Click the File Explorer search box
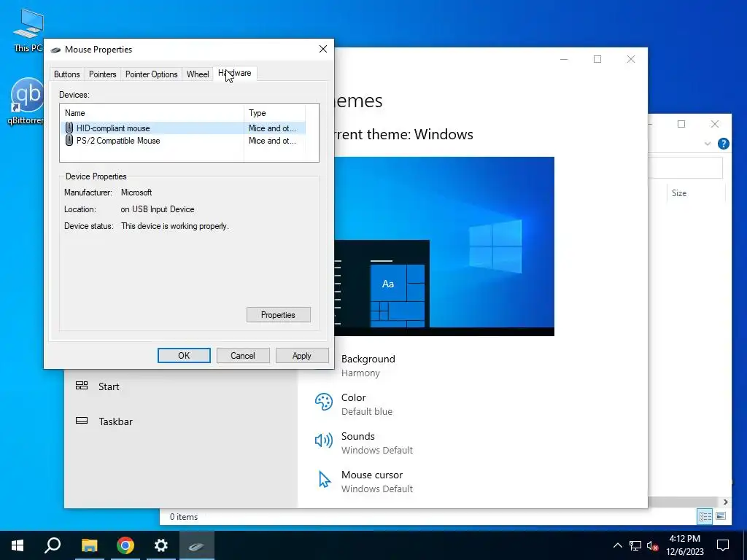 685,168
